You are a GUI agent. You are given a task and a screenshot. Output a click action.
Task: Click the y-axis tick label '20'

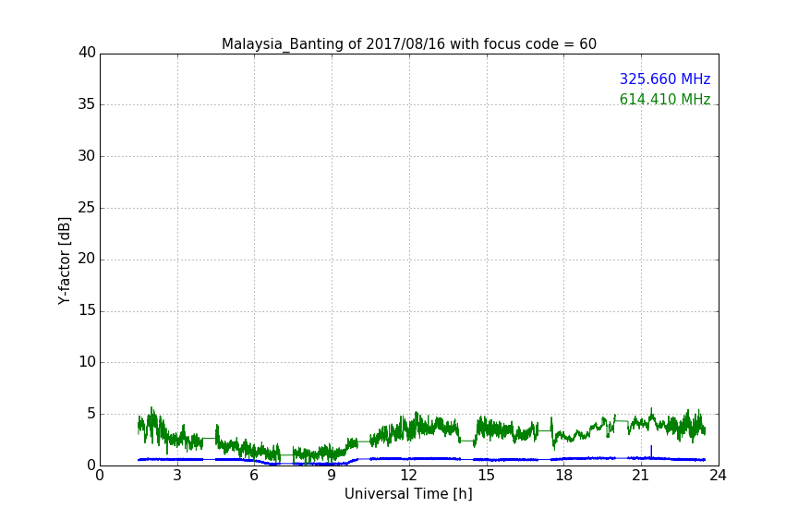87,259
